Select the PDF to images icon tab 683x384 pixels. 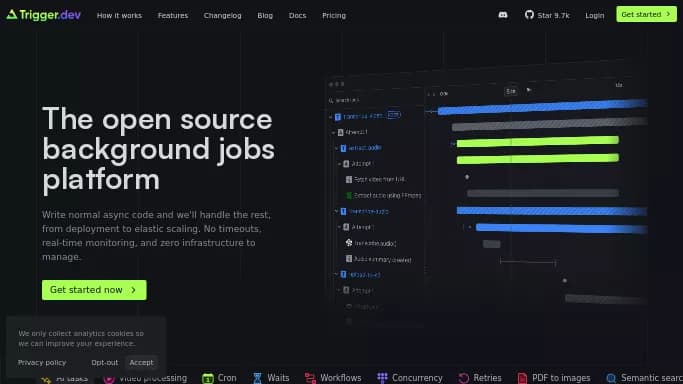click(x=554, y=378)
